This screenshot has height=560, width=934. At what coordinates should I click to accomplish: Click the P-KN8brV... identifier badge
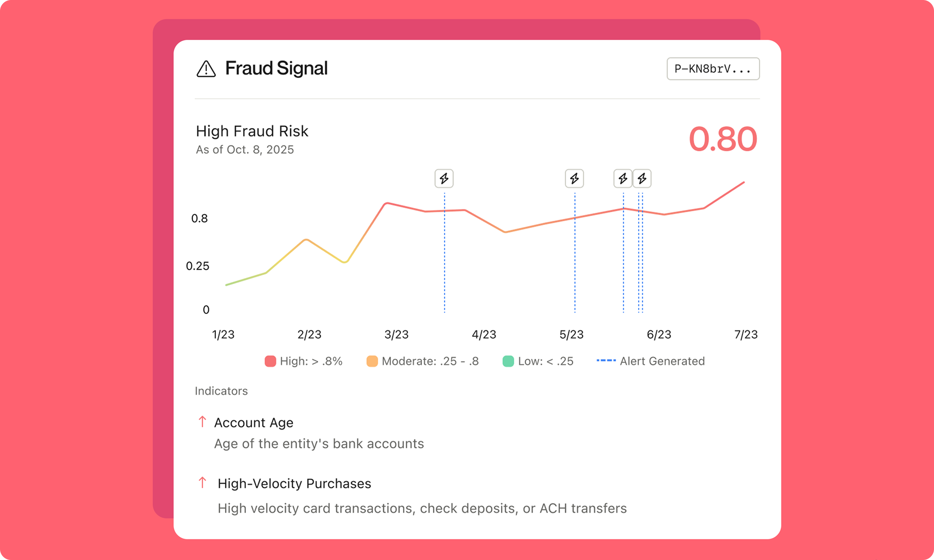pos(713,69)
